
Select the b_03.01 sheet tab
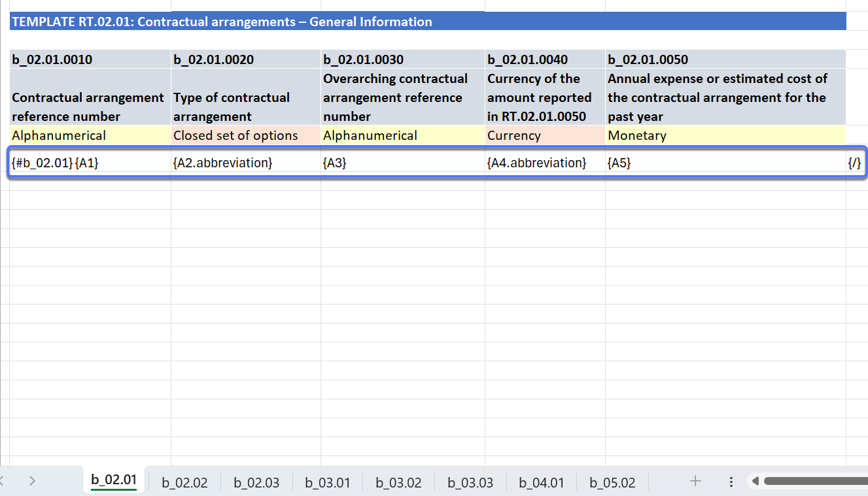point(328,483)
